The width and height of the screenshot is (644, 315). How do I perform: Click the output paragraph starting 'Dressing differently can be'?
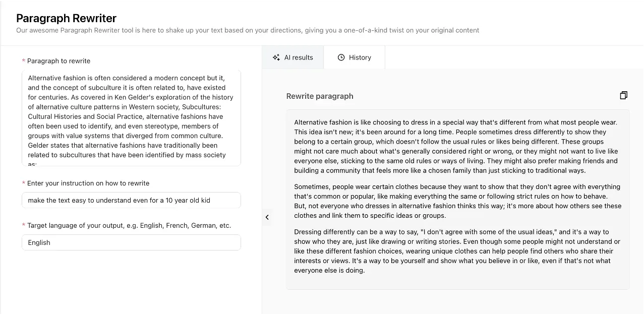(x=456, y=251)
